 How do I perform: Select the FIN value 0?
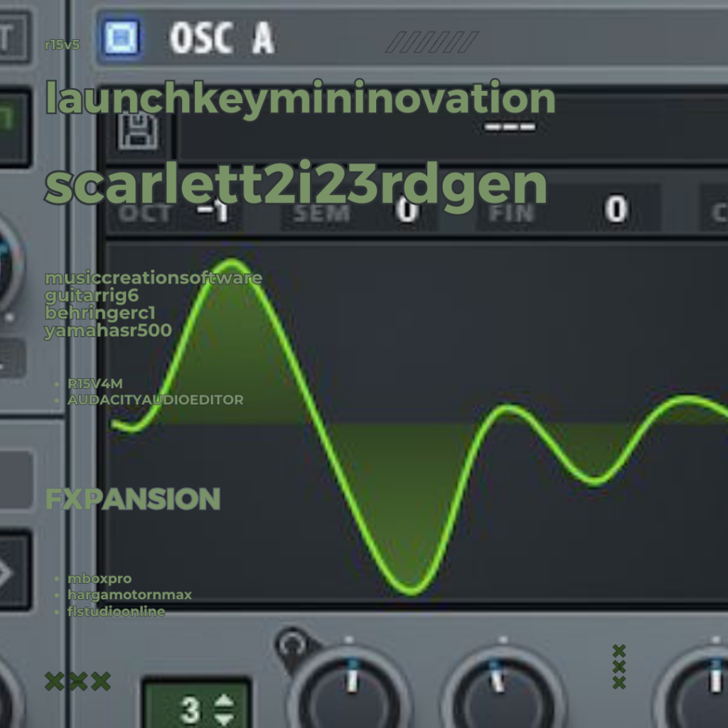click(x=616, y=209)
